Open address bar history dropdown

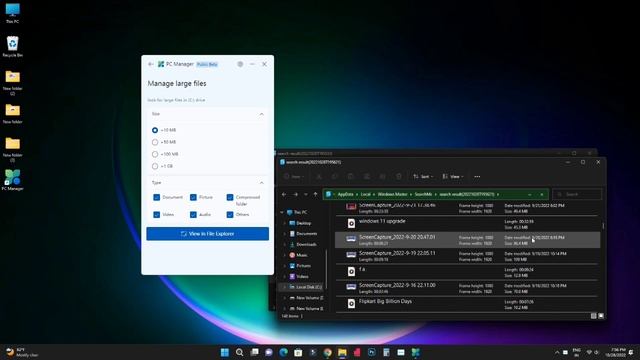pyautogui.click(x=530, y=194)
